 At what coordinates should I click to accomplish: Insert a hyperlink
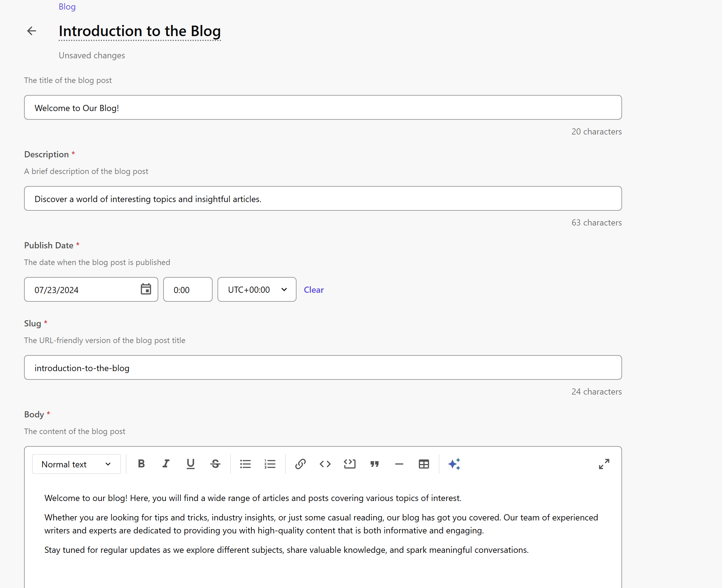pyautogui.click(x=301, y=464)
